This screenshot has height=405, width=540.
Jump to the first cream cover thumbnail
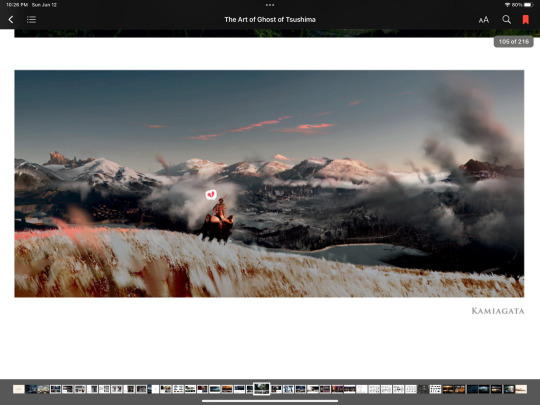[19, 389]
